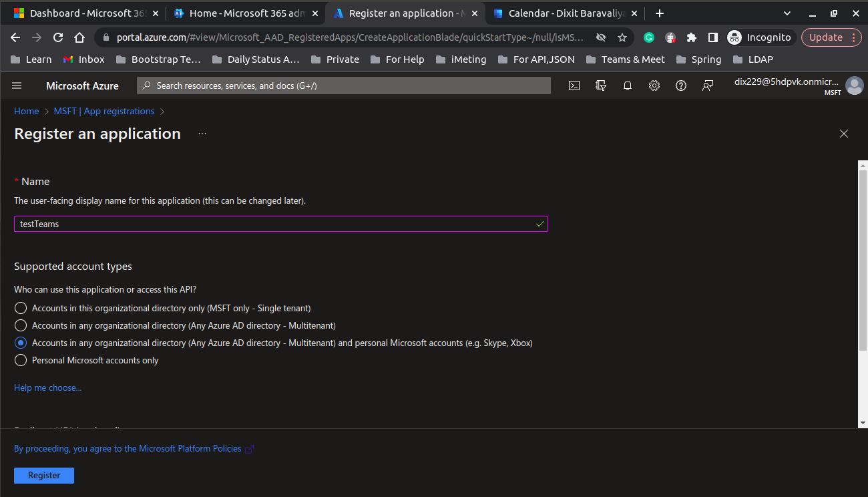The height and width of the screenshot is (497, 868).
Task: Open the more options ellipsis beside the title
Action: point(202,134)
